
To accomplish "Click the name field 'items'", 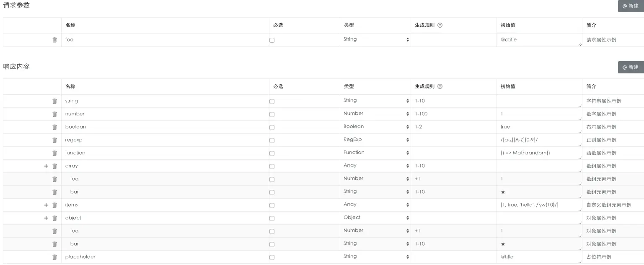I will point(165,205).
